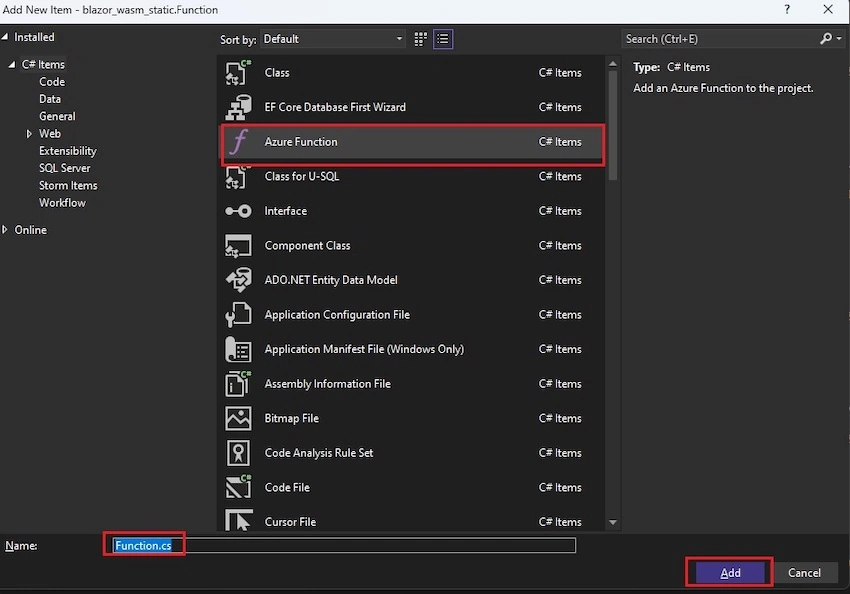The image size is (850, 594).
Task: Select the EF Core Database First Wizard icon
Action: [x=238, y=107]
